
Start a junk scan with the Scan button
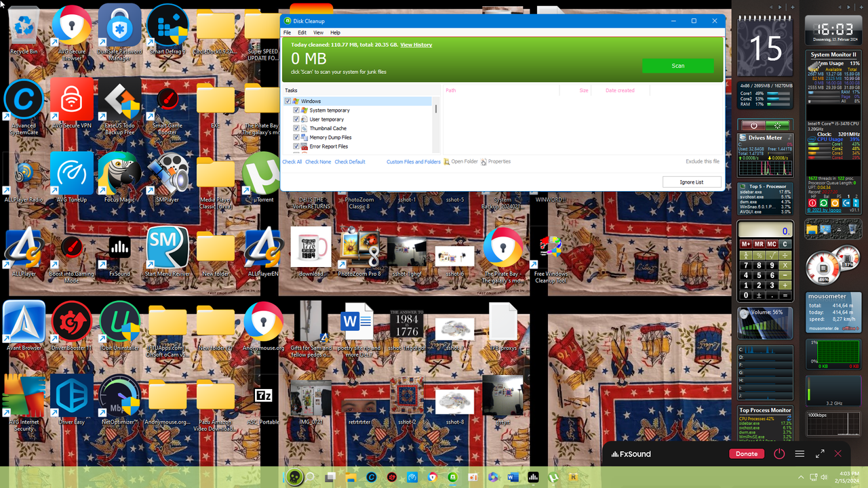[677, 66]
